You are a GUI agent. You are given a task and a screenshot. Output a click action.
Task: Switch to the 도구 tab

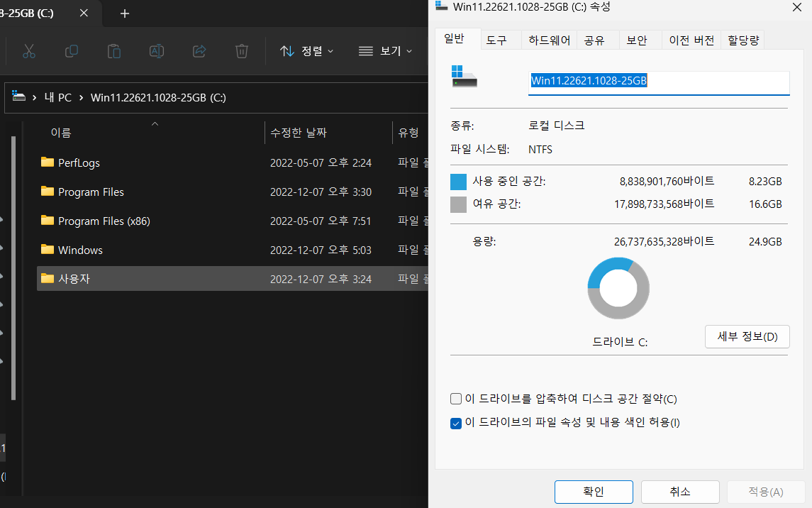point(496,40)
